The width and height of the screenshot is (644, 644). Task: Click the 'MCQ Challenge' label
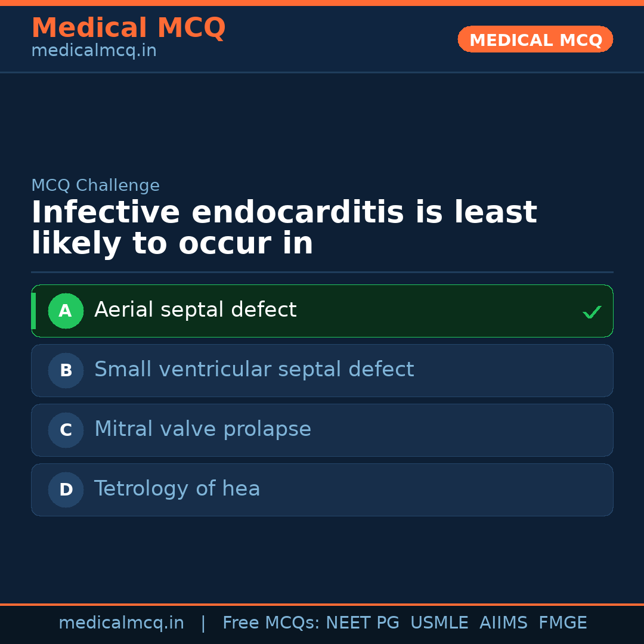tap(95, 185)
